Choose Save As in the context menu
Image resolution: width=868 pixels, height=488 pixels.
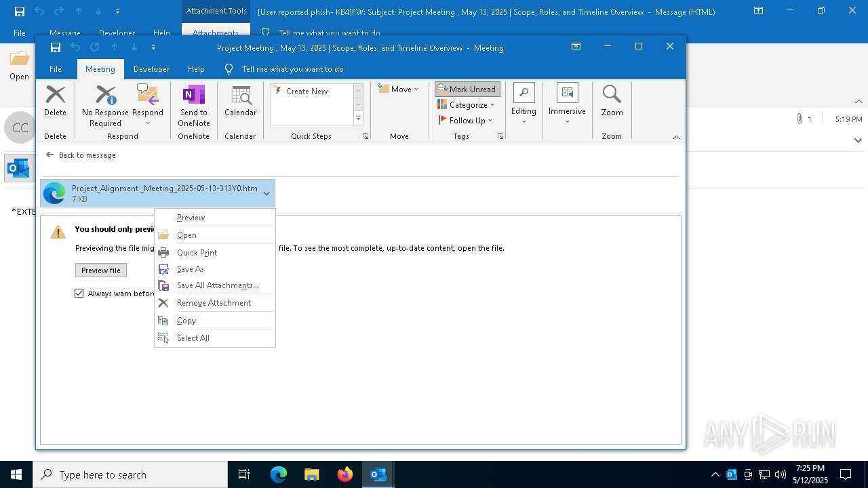(x=214, y=269)
